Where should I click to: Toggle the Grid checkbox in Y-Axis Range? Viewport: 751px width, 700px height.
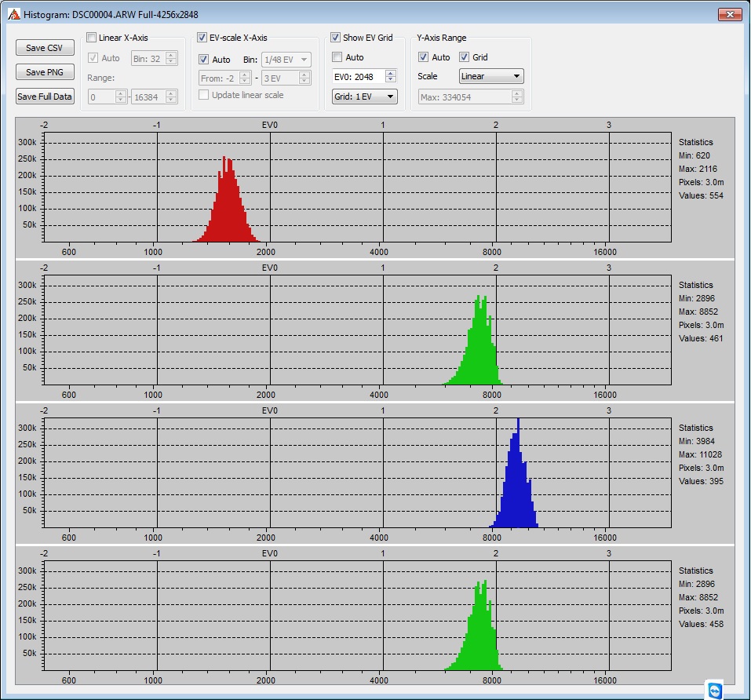click(464, 57)
